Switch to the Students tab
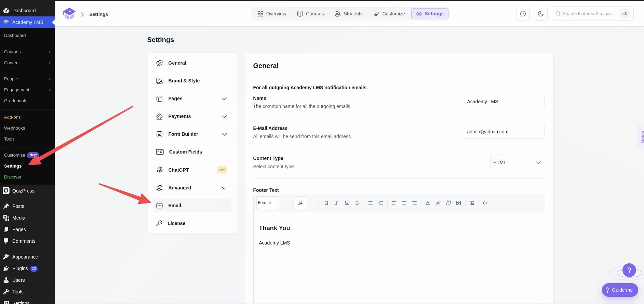Image resolution: width=644 pixels, height=304 pixels. [x=349, y=14]
